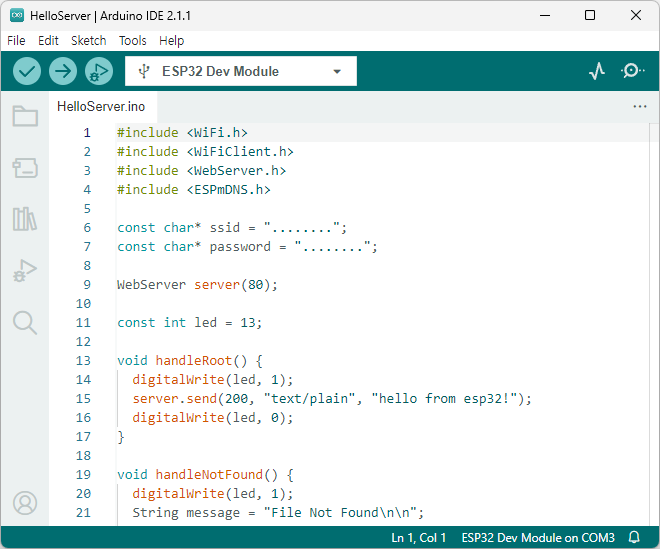The width and height of the screenshot is (660, 549).
Task: Click line number 13 in gutter
Action: pos(83,361)
